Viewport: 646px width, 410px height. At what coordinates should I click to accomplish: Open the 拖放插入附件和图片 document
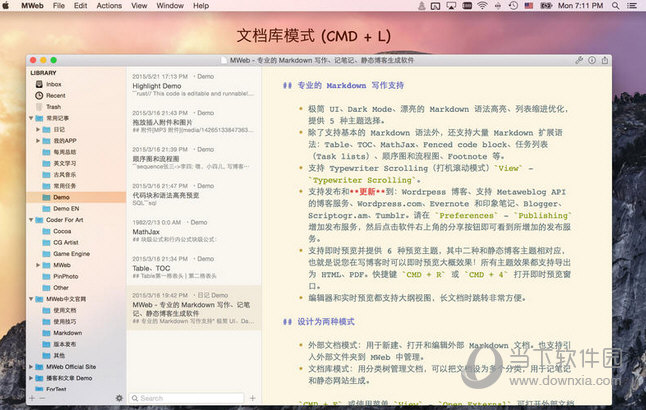pos(194,121)
